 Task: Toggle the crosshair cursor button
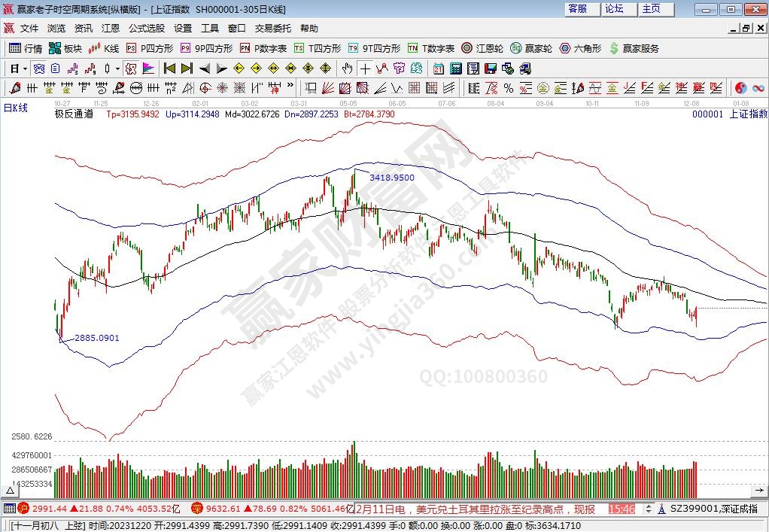point(364,68)
